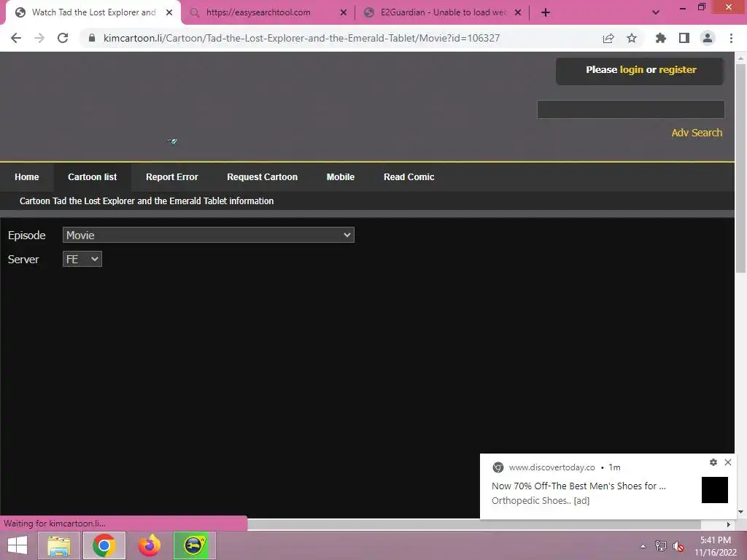Click the padlock site info icon
The width and height of the screenshot is (747, 560).
click(92, 38)
